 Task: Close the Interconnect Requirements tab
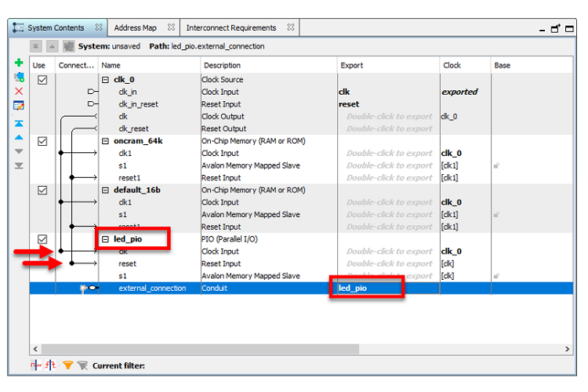pyautogui.click(x=291, y=27)
